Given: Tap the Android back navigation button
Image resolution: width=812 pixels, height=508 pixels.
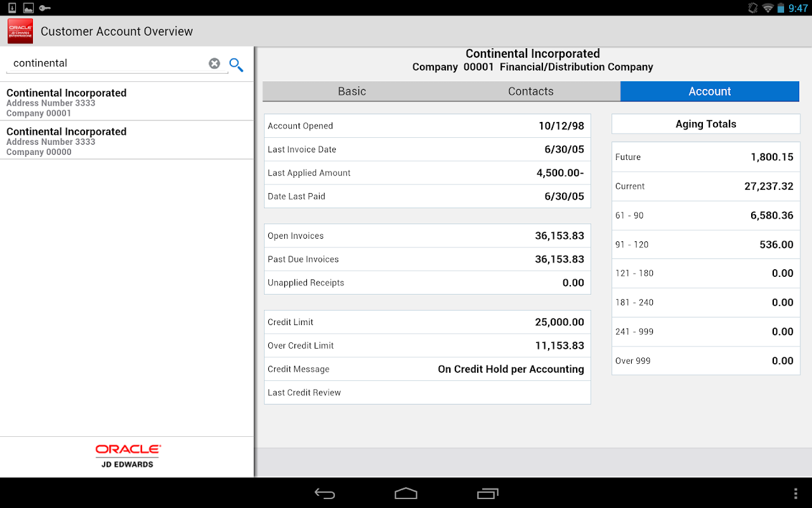Looking at the screenshot, I should point(325,493).
